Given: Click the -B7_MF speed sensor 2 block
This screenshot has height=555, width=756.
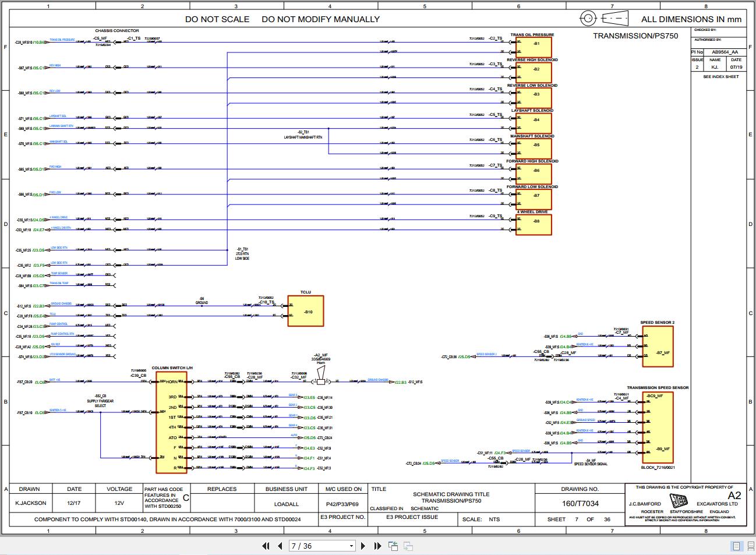Looking at the screenshot, I should click(658, 346).
